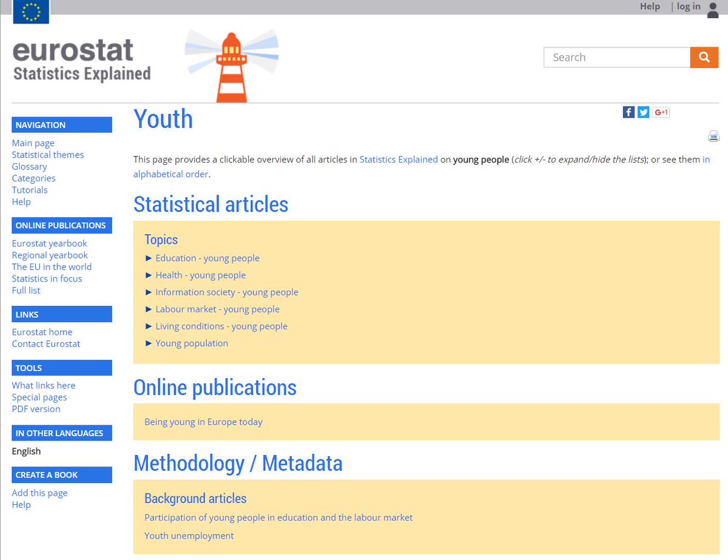Click the orange search magnifier button
This screenshot has height=560, width=728.
[x=704, y=57]
